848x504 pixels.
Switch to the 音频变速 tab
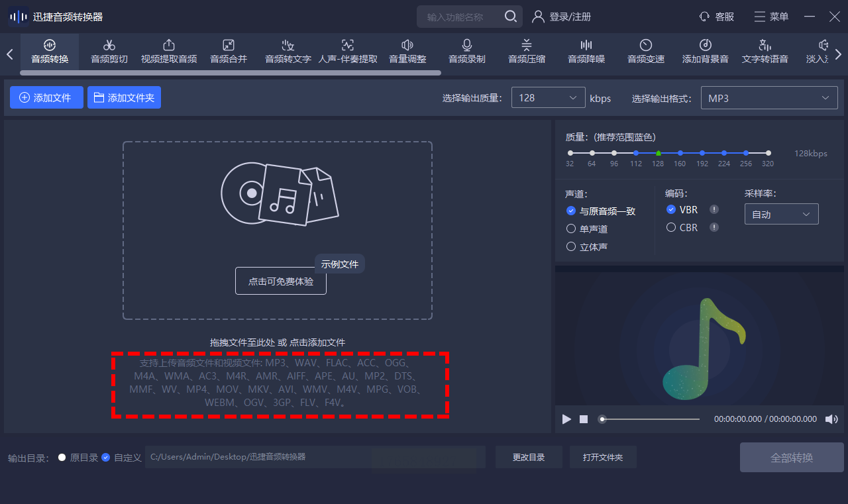point(646,52)
